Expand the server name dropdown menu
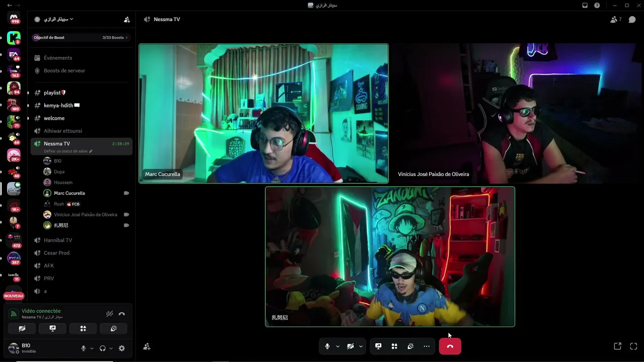This screenshot has height=362, width=644. click(71, 19)
